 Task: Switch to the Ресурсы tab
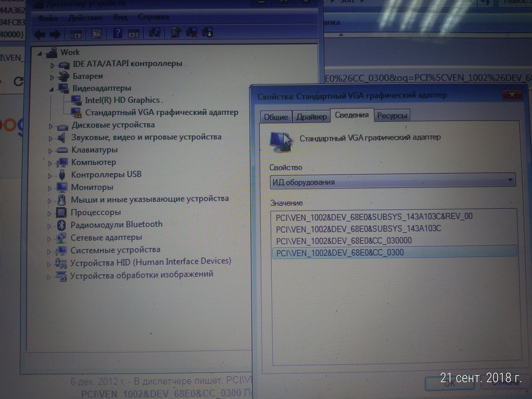click(392, 116)
